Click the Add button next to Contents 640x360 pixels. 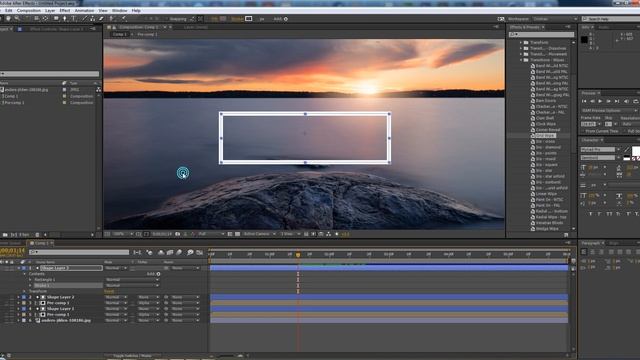coord(158,274)
